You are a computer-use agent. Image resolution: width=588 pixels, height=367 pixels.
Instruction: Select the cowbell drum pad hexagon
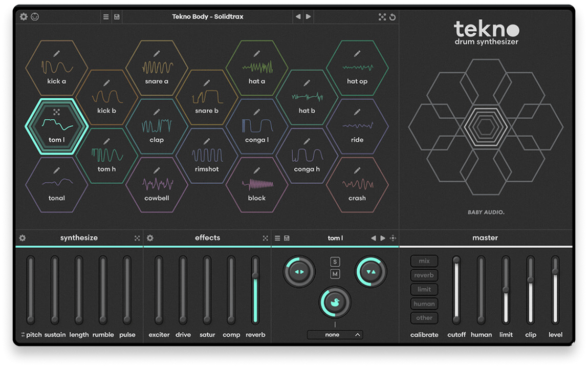157,185
